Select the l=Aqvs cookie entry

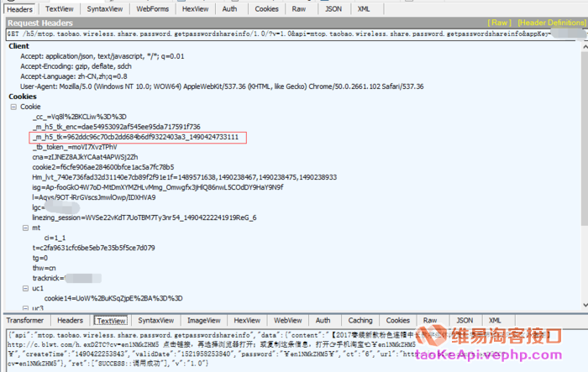94,197
